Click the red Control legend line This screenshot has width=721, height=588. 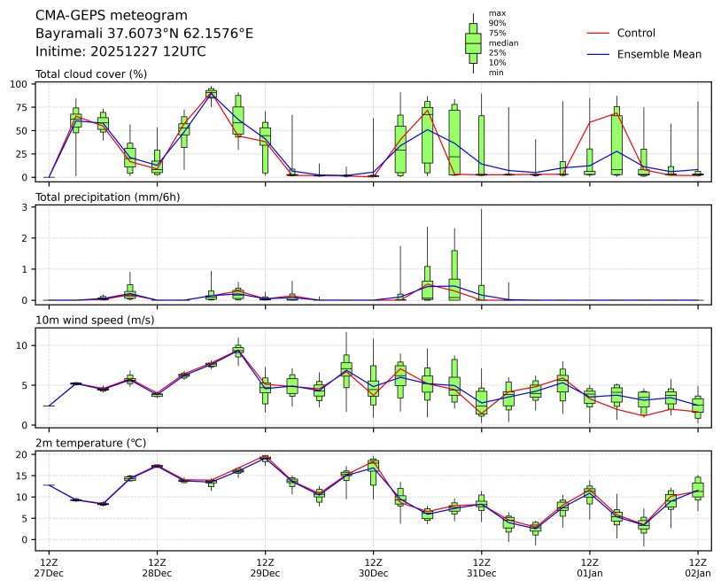(x=598, y=33)
